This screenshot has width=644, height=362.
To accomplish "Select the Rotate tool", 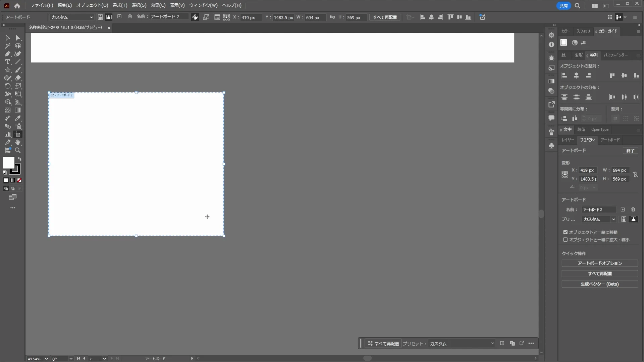I will coord(8,86).
